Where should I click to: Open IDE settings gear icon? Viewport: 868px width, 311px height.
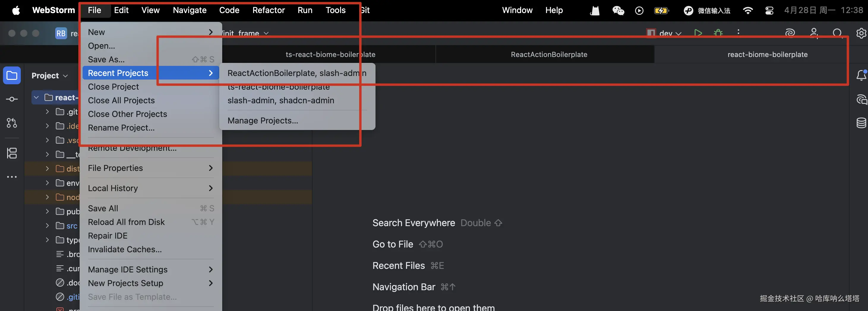click(861, 33)
